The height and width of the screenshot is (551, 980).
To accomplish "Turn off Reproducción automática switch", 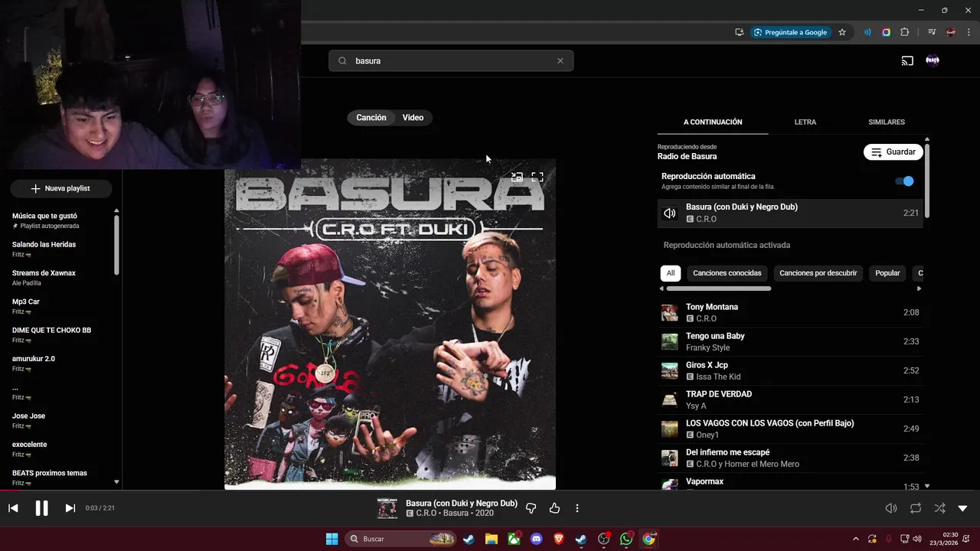I will pyautogui.click(x=904, y=181).
